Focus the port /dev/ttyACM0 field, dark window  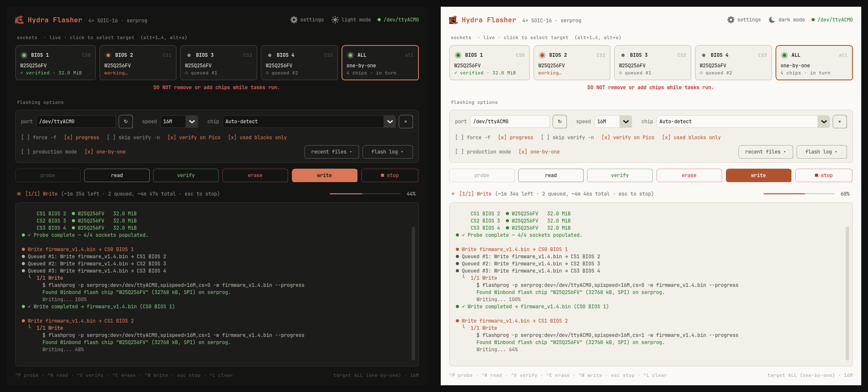point(76,122)
